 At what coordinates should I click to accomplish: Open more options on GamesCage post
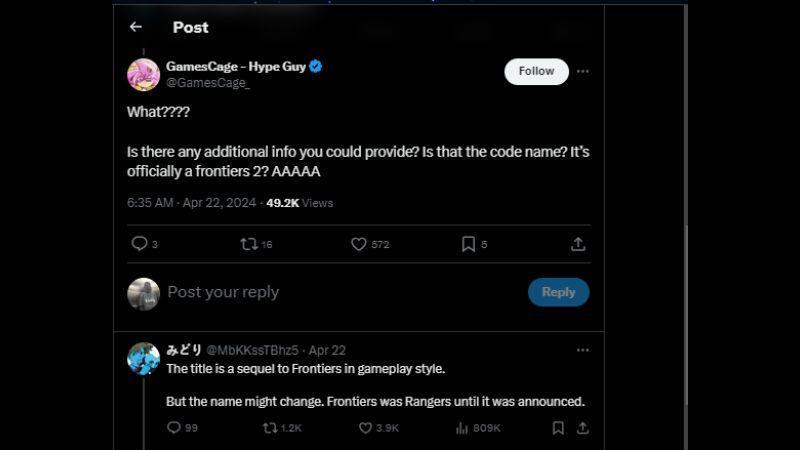click(x=583, y=71)
